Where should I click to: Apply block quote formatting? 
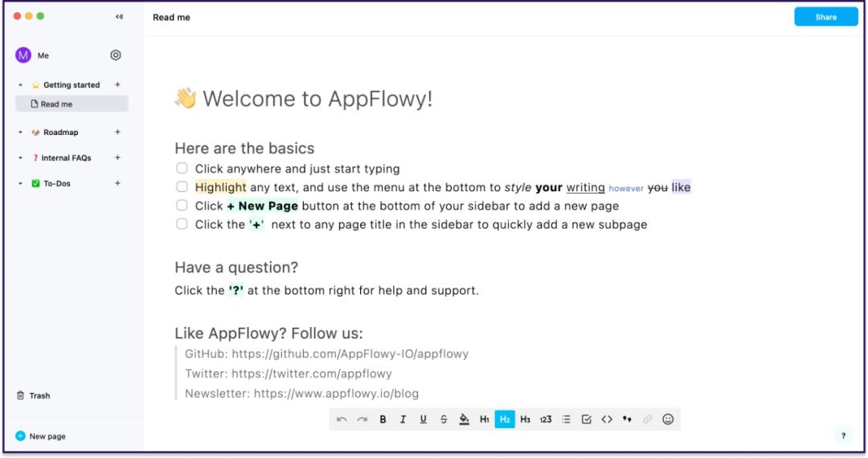627,419
